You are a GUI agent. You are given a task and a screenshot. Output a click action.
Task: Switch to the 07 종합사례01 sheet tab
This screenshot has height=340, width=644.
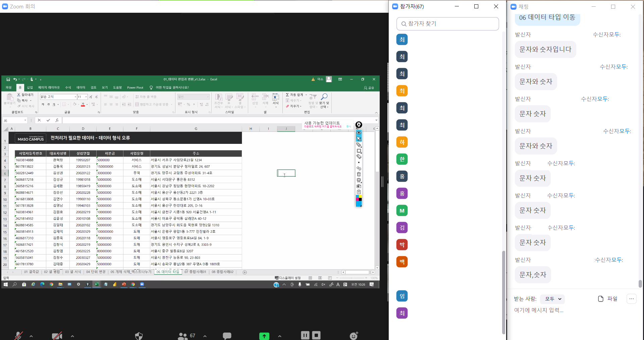[195, 272]
